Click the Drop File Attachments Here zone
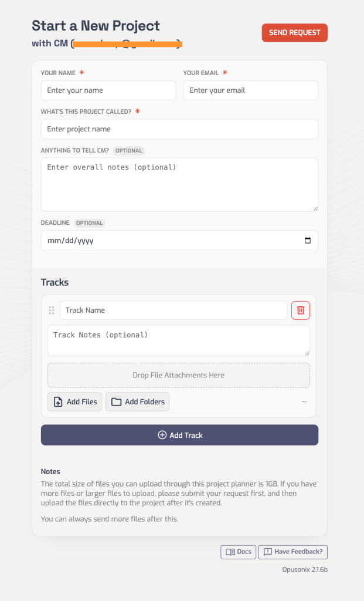 (179, 375)
